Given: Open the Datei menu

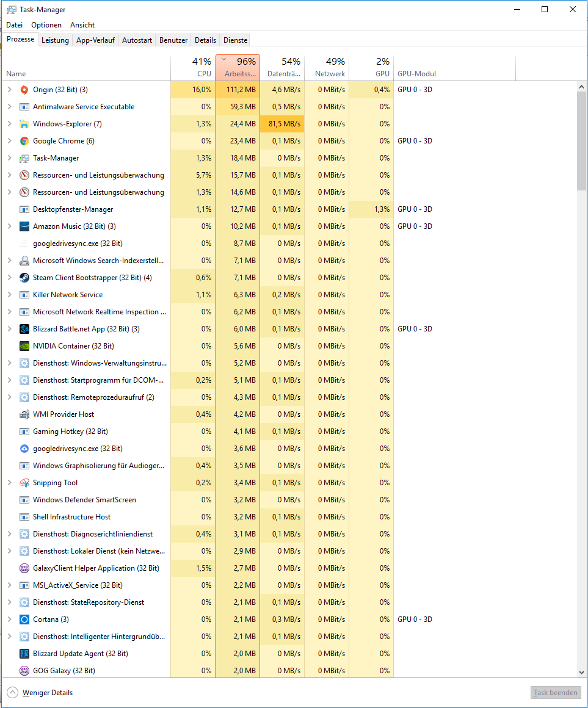Looking at the screenshot, I should click(x=15, y=25).
